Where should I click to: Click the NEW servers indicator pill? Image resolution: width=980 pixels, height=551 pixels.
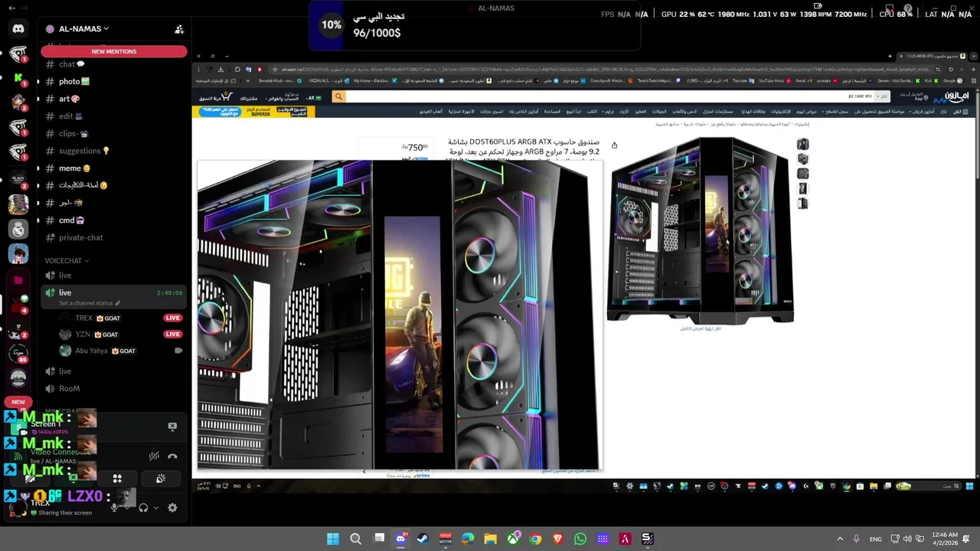(18, 402)
